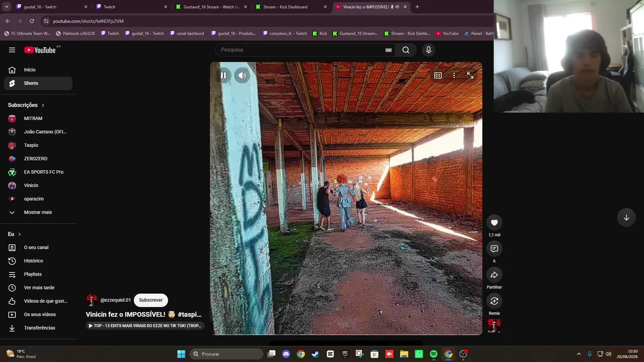The height and width of the screenshot is (362, 644).
Task: Open Epic Games Launcher from taskbar
Action: click(x=345, y=354)
